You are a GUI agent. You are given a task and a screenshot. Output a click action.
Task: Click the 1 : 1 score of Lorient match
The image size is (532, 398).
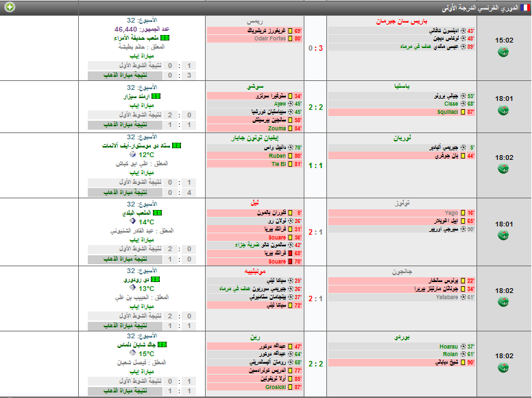(x=315, y=165)
